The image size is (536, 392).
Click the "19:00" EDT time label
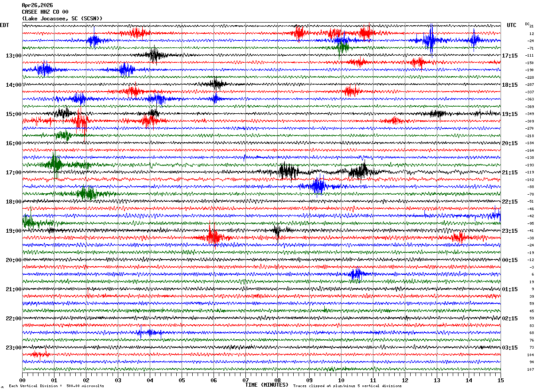(14, 231)
